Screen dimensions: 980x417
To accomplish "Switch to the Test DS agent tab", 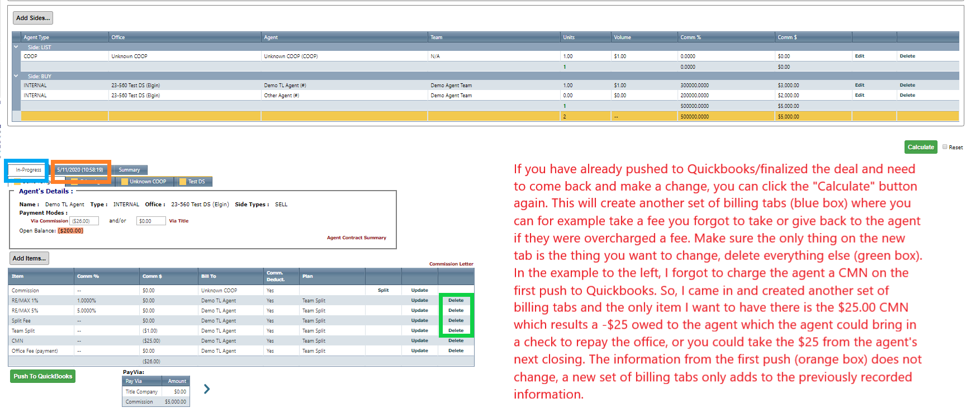I will coord(193,182).
